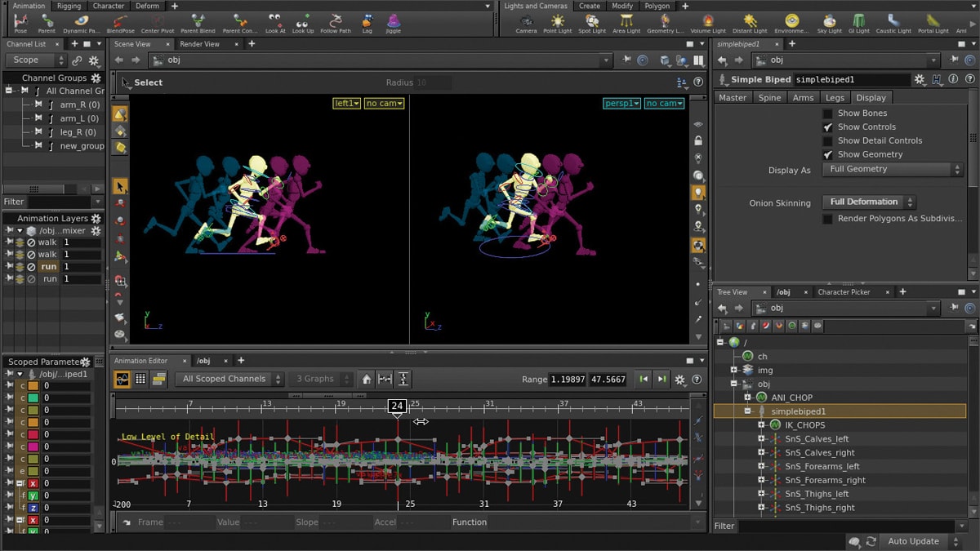Click the Follow Path shelf tool
The width and height of the screenshot is (980, 551).
[335, 20]
